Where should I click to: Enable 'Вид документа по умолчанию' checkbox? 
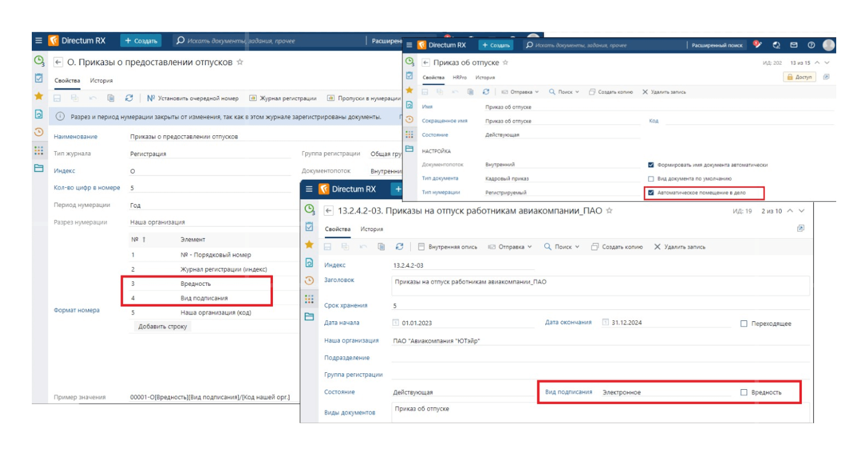pos(651,179)
